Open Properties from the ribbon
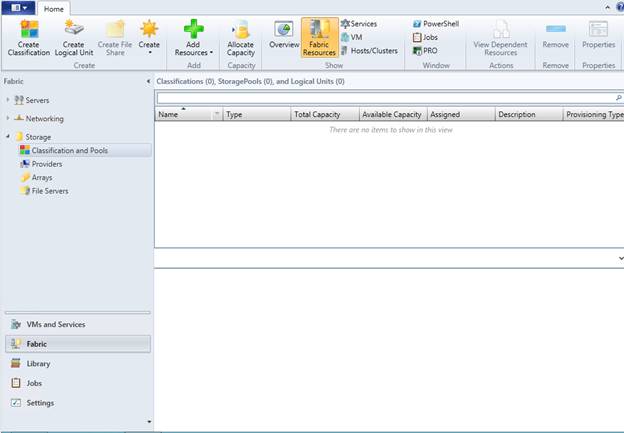Image resolution: width=624 pixels, height=433 pixels. [x=599, y=35]
